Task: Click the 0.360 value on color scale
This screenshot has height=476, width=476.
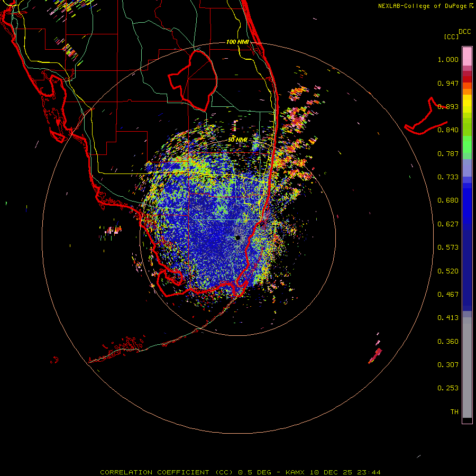Action: click(448, 342)
